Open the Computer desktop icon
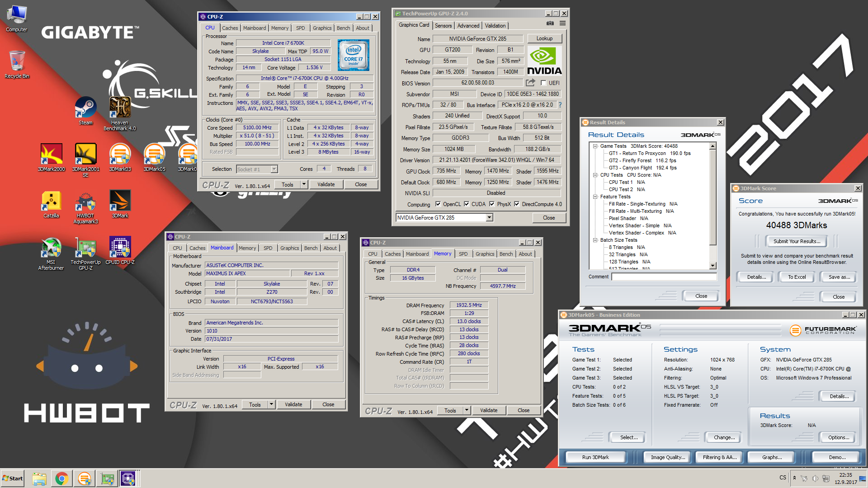868x488 pixels. pyautogui.click(x=17, y=18)
